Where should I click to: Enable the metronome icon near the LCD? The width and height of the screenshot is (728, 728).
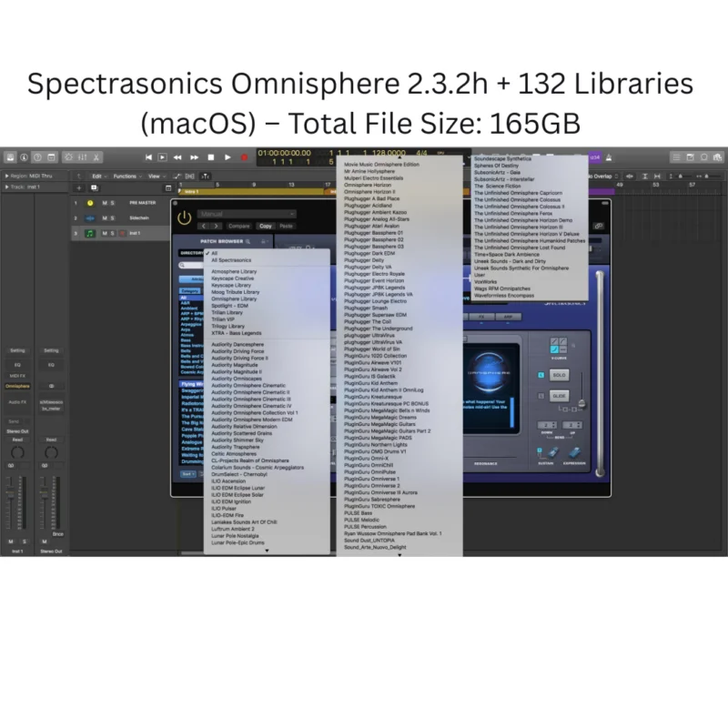click(x=608, y=157)
